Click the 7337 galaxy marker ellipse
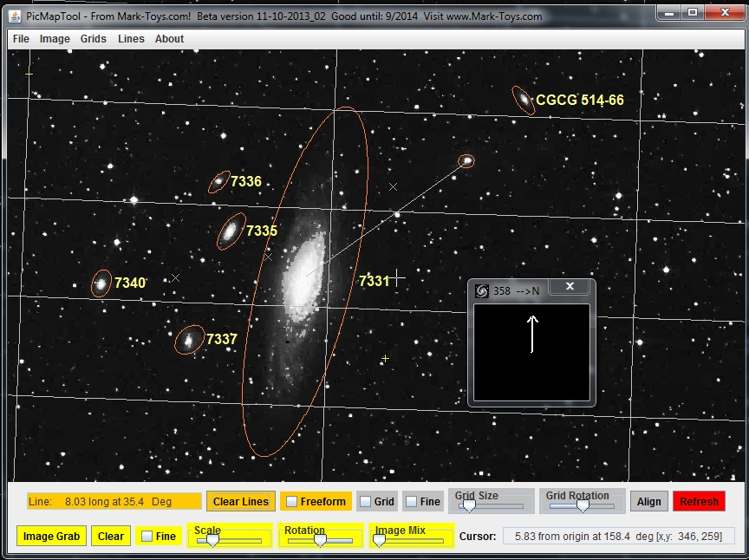Image resolution: width=749 pixels, height=560 pixels. tap(188, 341)
